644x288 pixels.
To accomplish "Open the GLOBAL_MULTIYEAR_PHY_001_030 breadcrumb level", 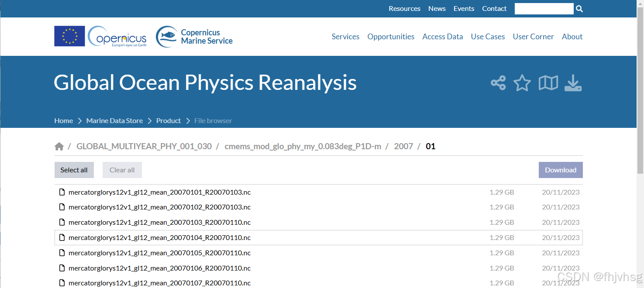I will [x=144, y=146].
